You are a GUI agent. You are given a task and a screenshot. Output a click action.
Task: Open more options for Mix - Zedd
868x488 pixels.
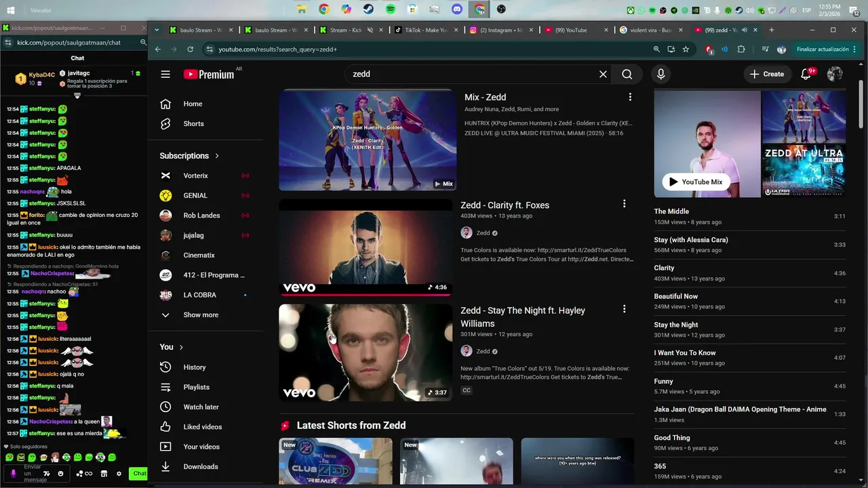(630, 97)
